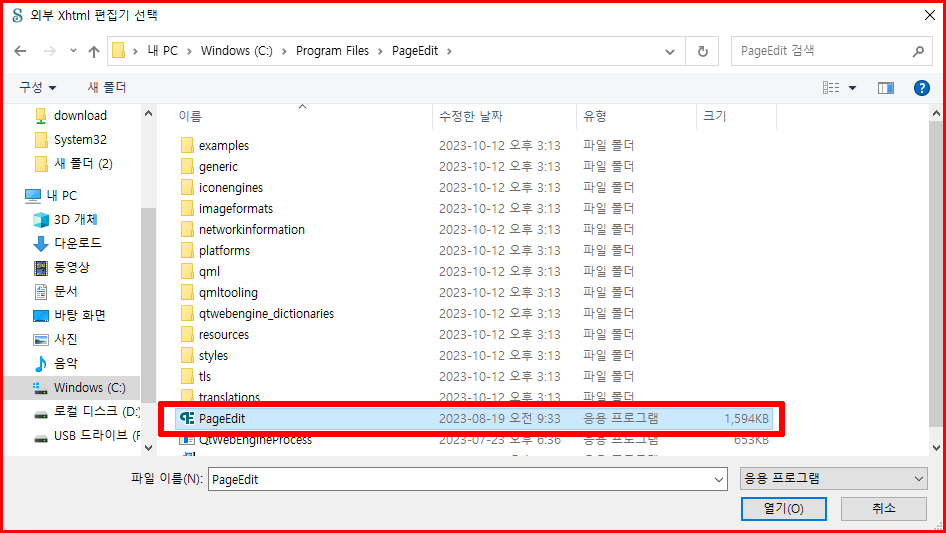
Task: Open the recent locations chevron
Action: coord(73,51)
